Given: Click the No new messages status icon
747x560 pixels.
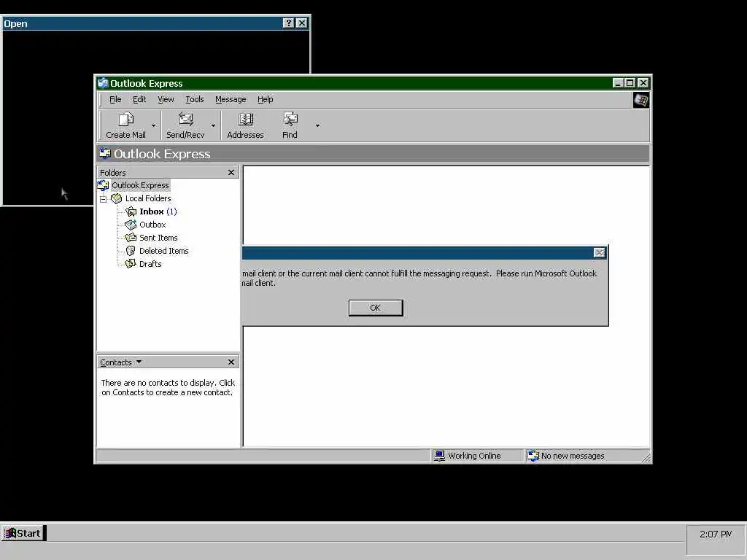Looking at the screenshot, I should click(x=533, y=456).
